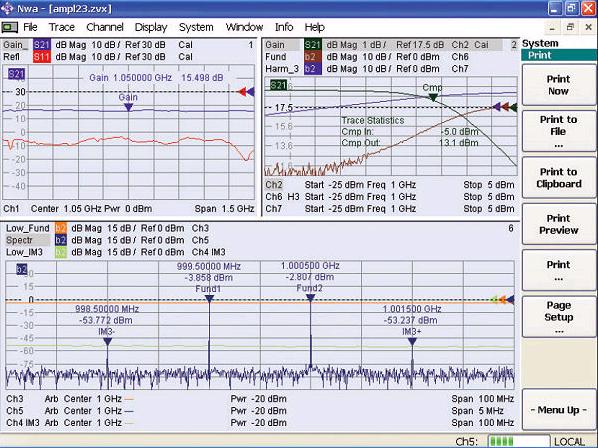Click the Ch5 sweep progress bar in status bar

click(x=519, y=442)
